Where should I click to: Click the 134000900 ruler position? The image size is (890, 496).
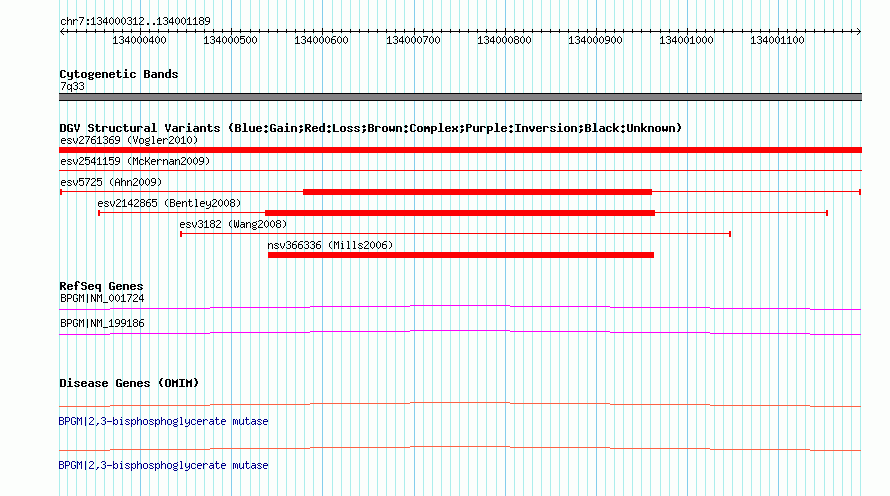[595, 40]
